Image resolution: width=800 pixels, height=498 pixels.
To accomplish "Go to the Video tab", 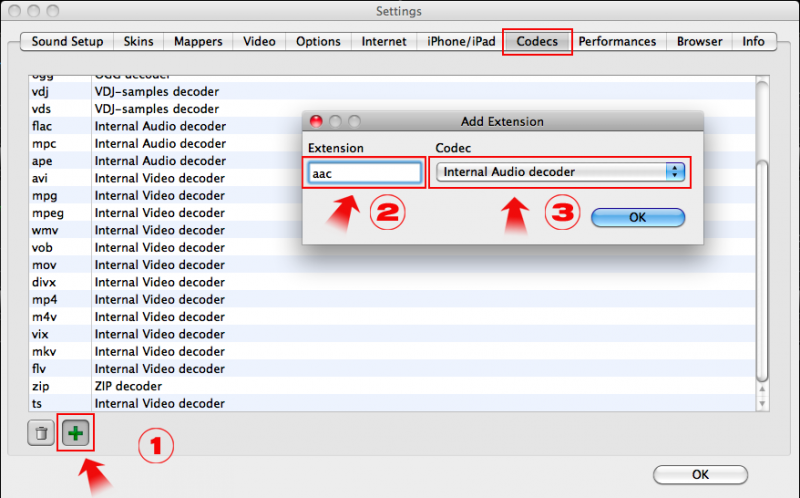I will click(259, 42).
